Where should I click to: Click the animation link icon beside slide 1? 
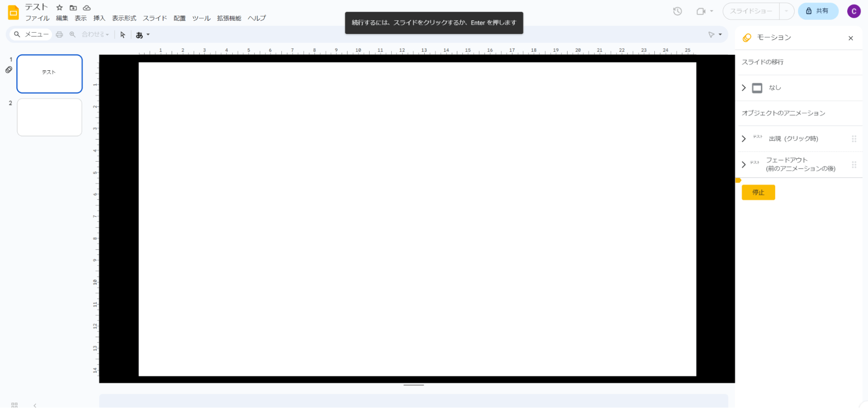click(x=9, y=70)
